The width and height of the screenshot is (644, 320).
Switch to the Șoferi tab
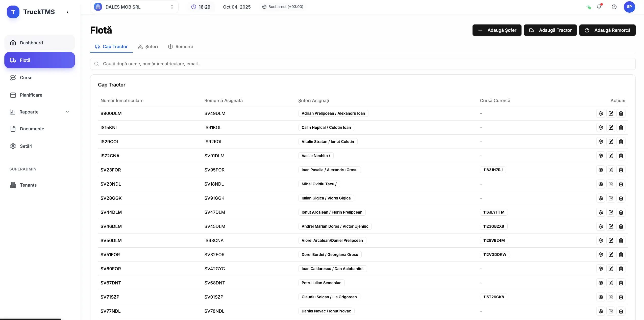pyautogui.click(x=148, y=46)
